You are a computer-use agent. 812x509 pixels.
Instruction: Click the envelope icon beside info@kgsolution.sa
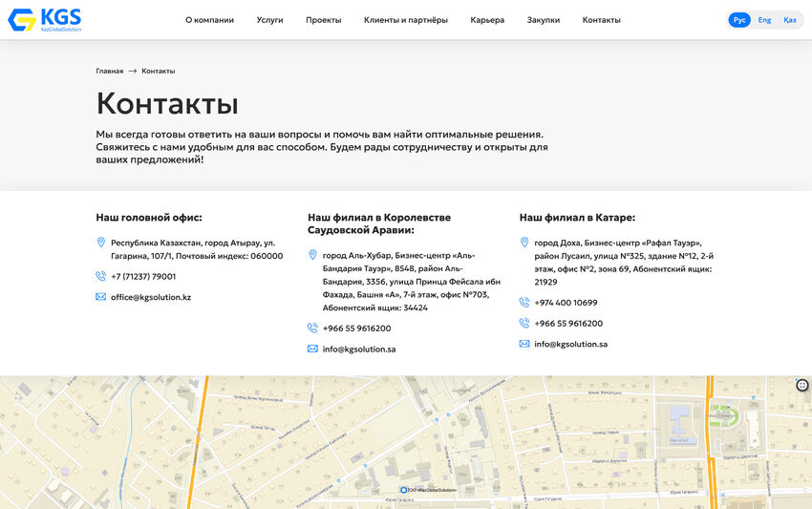[312, 349]
